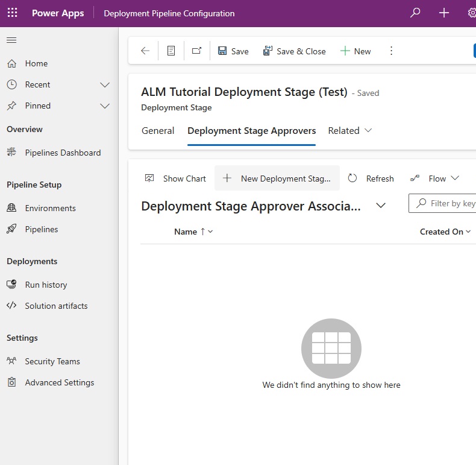The width and height of the screenshot is (476, 465).
Task: Open the app launcher waffle icon
Action: pyautogui.click(x=13, y=13)
